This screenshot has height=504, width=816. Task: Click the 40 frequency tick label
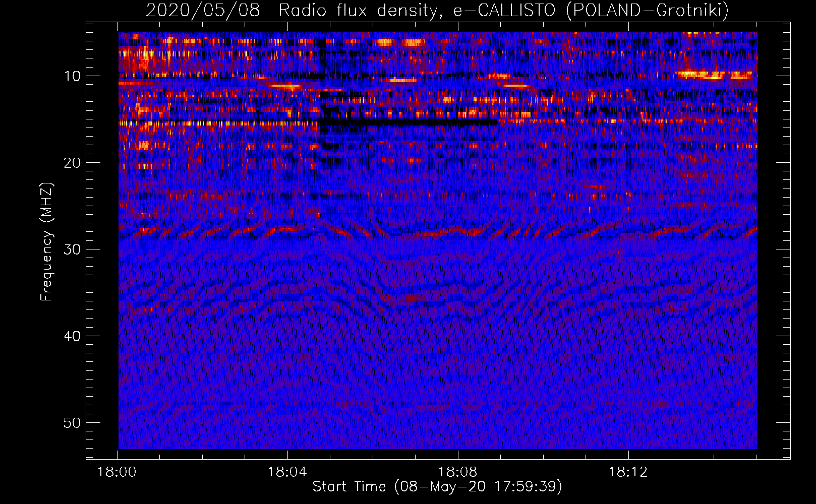coord(72,336)
